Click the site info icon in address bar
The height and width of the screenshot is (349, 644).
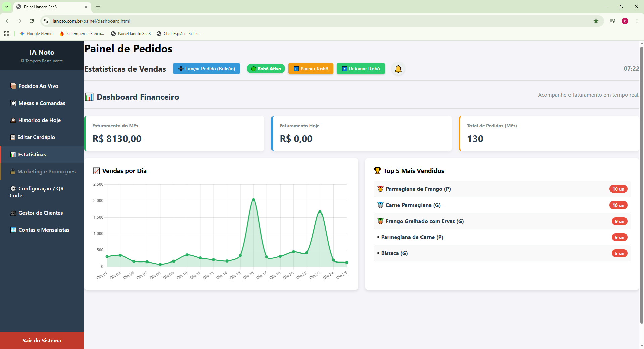coord(46,21)
